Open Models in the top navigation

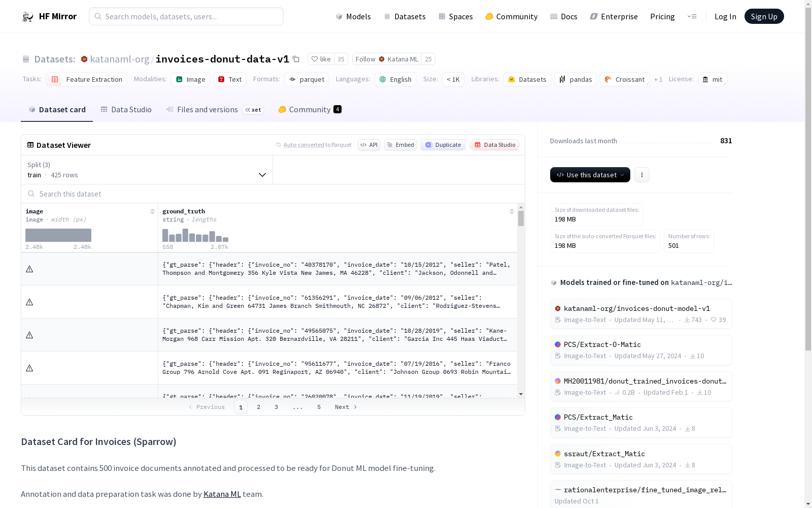[353, 17]
